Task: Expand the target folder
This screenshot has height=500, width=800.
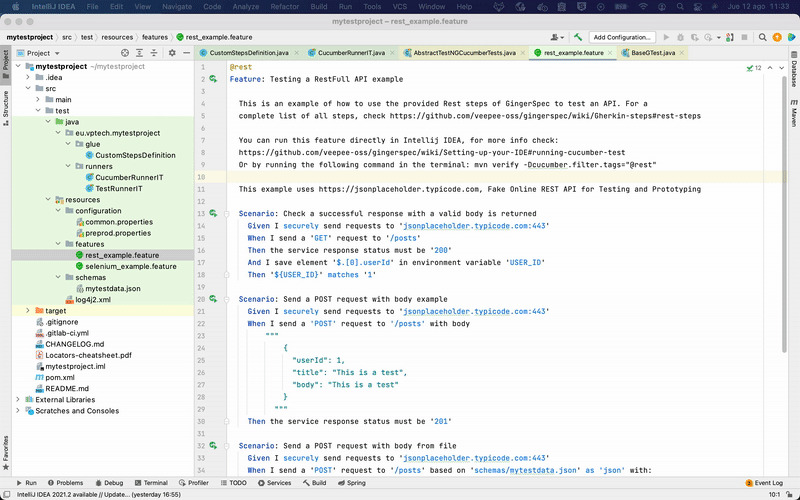Action: tap(28, 311)
